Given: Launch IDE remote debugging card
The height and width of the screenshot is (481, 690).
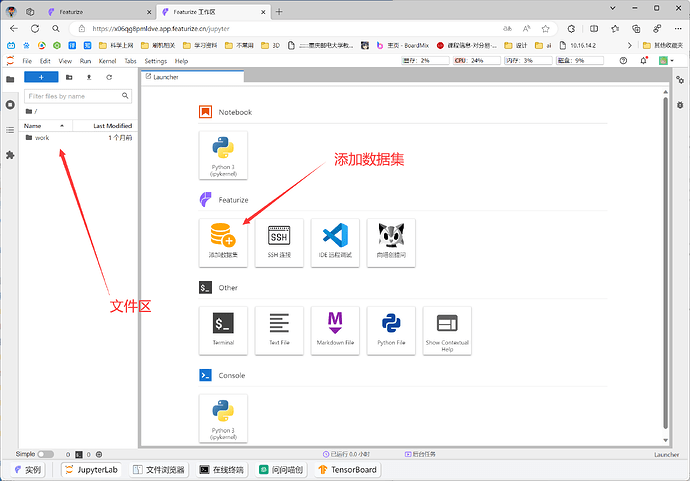Looking at the screenshot, I should [x=335, y=243].
